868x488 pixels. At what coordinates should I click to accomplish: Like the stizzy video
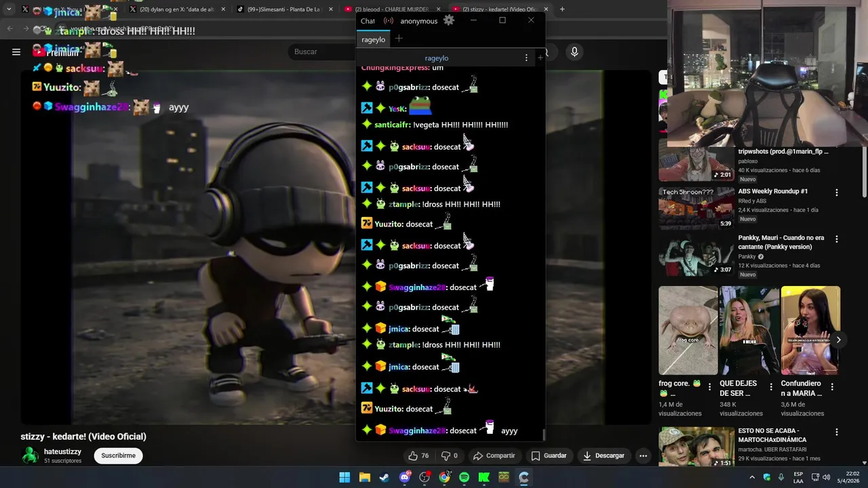418,455
